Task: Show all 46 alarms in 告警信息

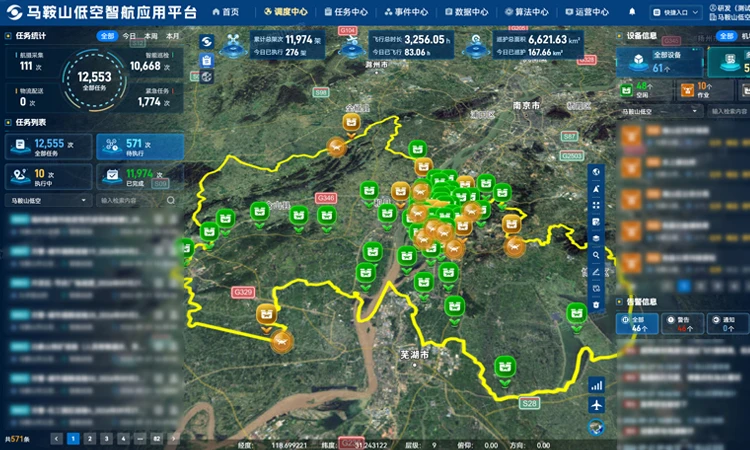Action: [637, 323]
